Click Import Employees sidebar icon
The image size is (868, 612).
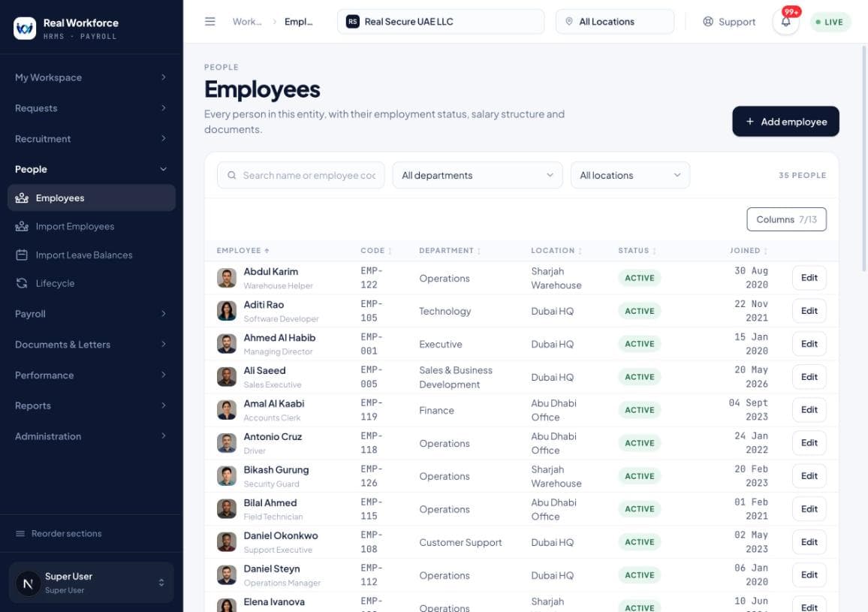tap(22, 226)
